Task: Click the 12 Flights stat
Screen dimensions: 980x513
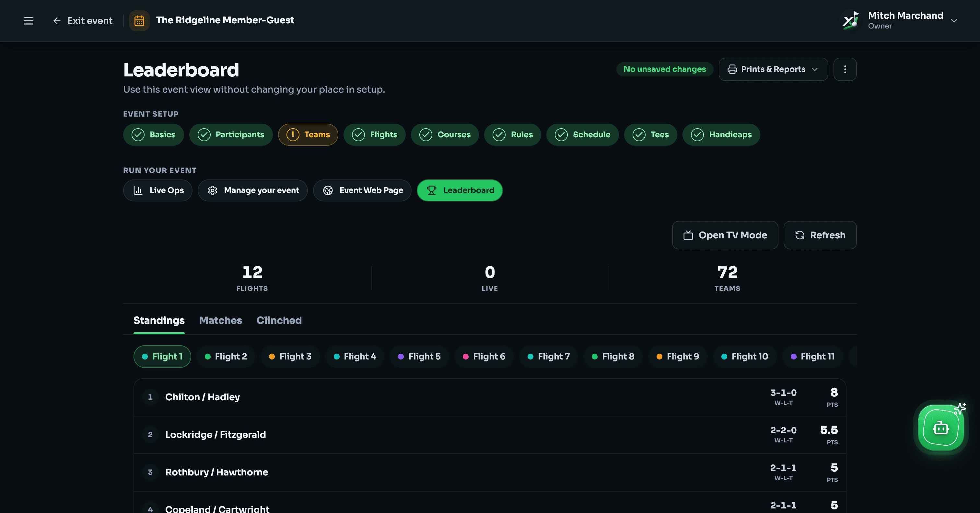Action: [252, 279]
